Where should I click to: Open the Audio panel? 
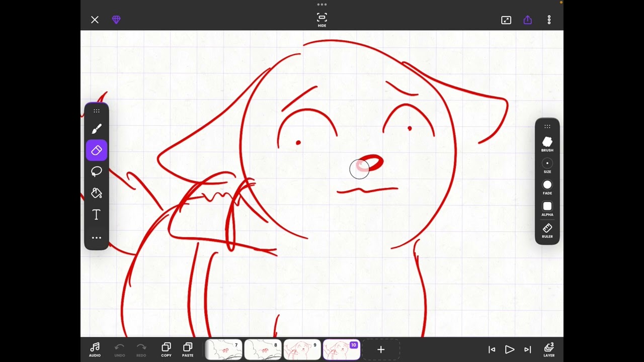(95, 349)
